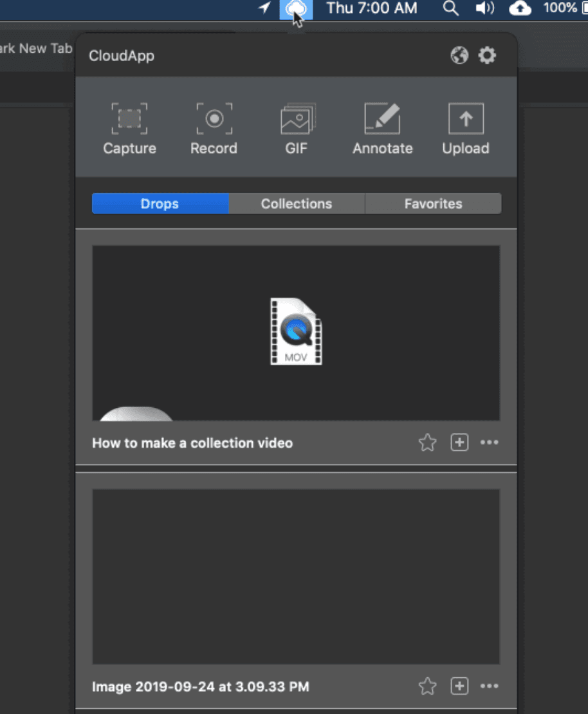Click 'How to make a collection video' title
Screen dimensions: 588x714
[192, 443]
